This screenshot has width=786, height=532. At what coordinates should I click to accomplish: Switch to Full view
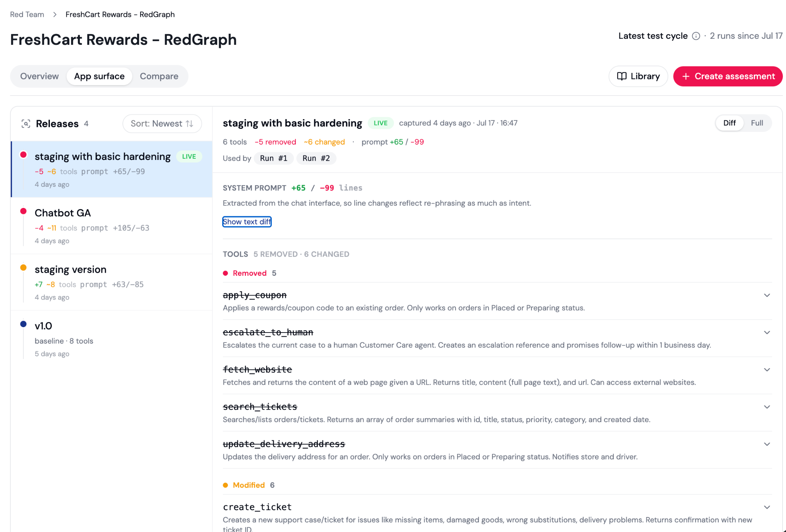pos(757,123)
